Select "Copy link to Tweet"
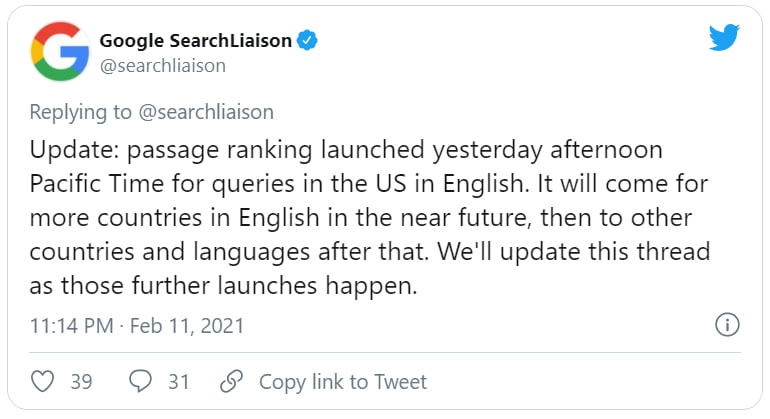Image resolution: width=770 pixels, height=419 pixels. pyautogui.click(x=343, y=381)
